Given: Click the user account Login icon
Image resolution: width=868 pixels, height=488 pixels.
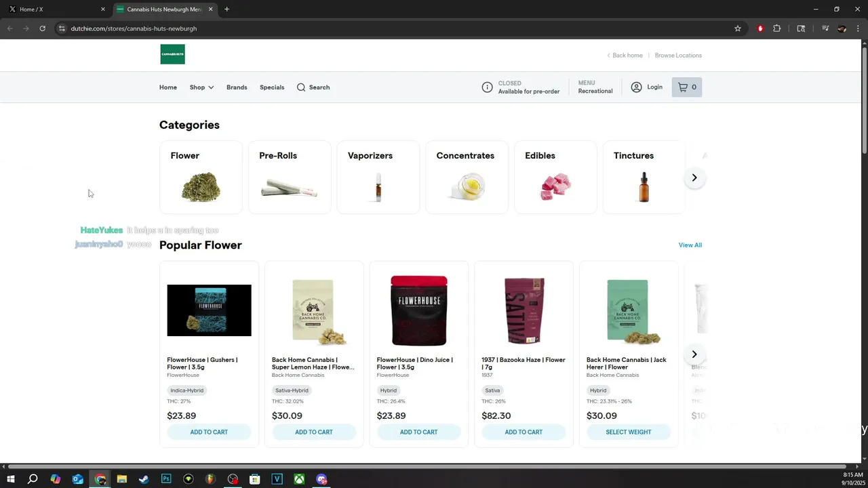Looking at the screenshot, I should click(636, 87).
